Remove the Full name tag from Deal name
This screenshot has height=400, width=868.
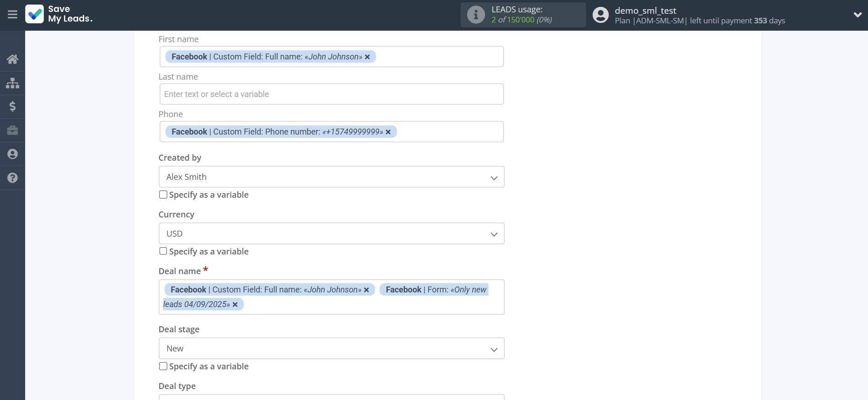(x=366, y=290)
